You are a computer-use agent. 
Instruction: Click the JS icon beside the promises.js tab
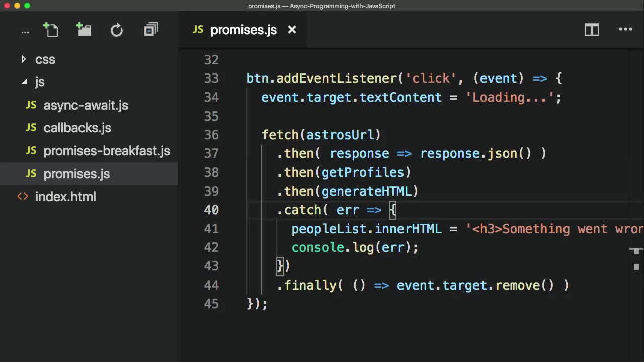click(198, 30)
